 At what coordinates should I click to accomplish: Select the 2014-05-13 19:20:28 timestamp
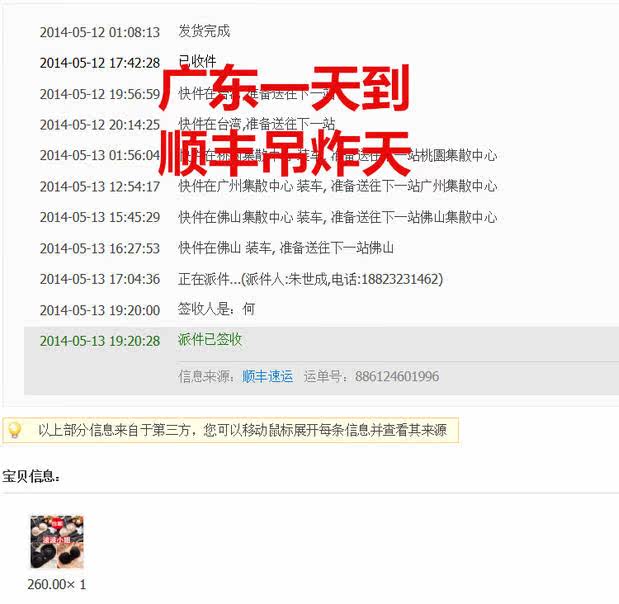[100, 341]
